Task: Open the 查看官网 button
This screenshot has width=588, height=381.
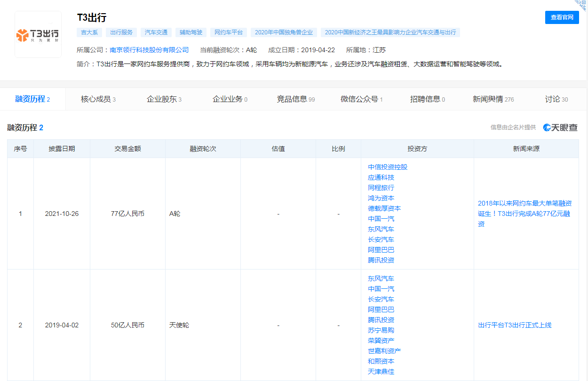Action: coord(562,17)
